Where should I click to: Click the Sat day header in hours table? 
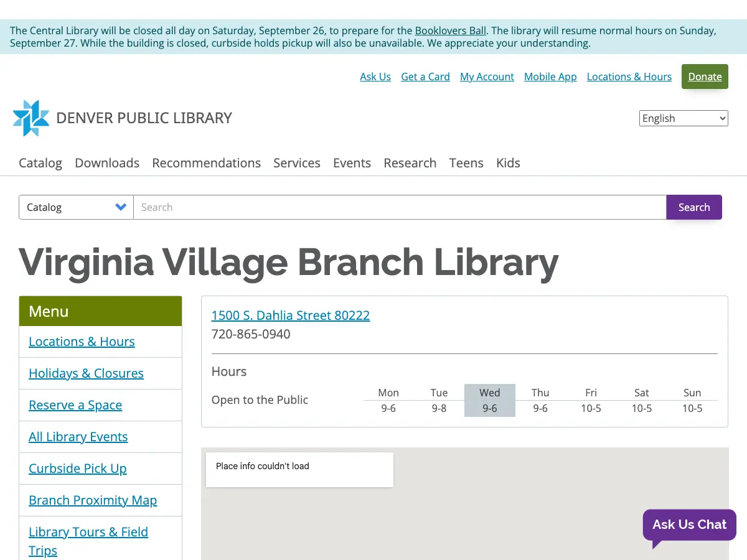(x=641, y=393)
